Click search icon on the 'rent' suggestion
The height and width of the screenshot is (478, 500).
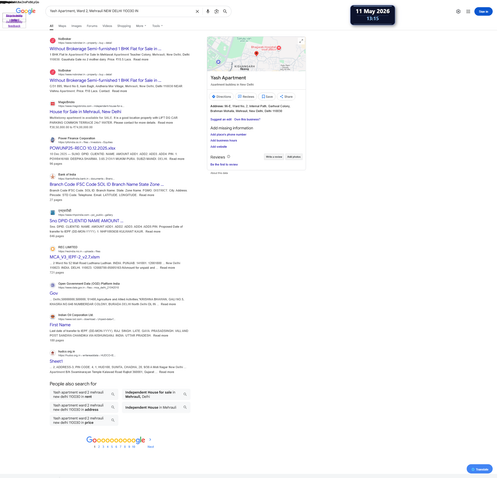pos(114,394)
